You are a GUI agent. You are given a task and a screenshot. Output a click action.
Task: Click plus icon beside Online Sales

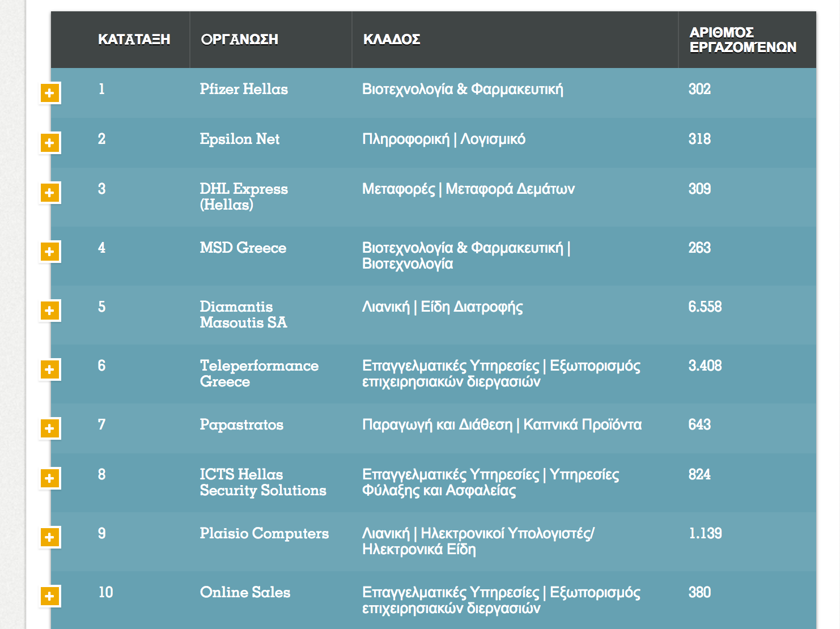[49, 596]
